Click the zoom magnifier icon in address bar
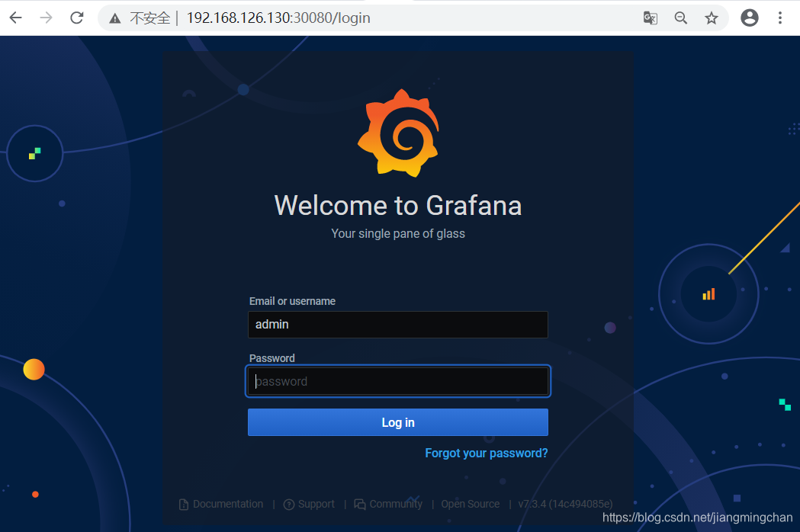Screen dimensions: 800x532 pyautogui.click(x=680, y=18)
